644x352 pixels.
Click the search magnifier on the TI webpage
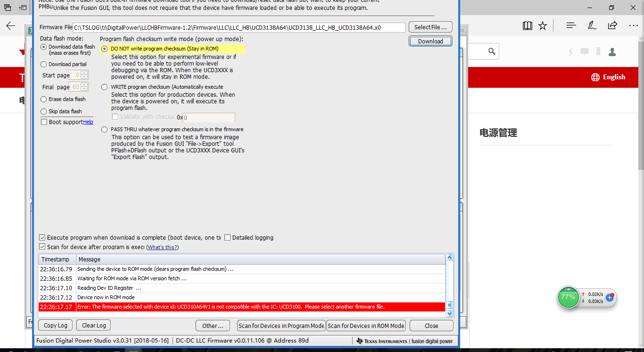pyautogui.click(x=492, y=51)
